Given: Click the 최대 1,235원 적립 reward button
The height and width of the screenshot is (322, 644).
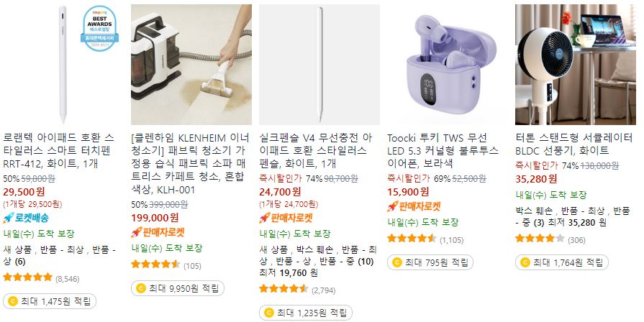Looking at the screenshot, I should pyautogui.click(x=306, y=313).
